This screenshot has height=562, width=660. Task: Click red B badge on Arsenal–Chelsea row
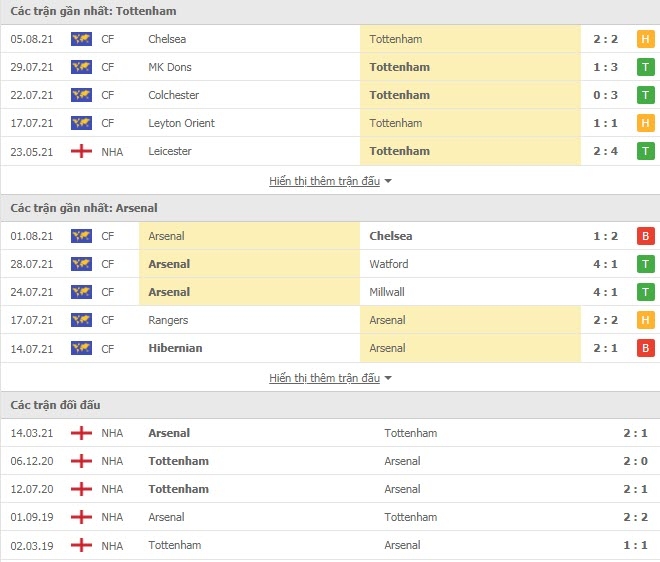click(645, 236)
